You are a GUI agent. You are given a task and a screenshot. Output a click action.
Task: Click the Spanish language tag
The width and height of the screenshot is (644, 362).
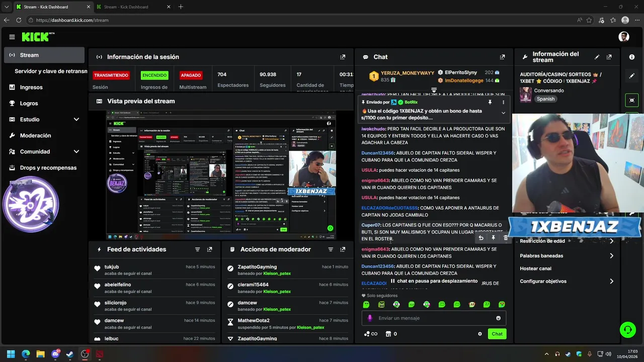(545, 99)
